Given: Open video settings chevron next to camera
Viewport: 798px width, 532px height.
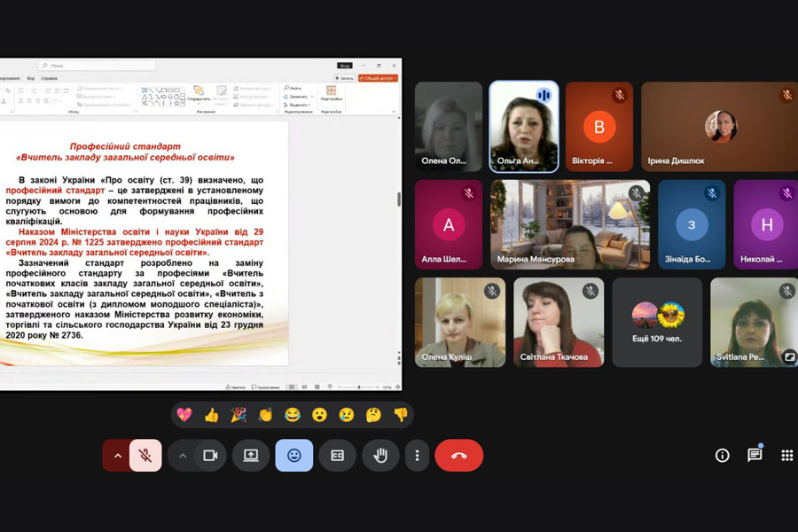Looking at the screenshot, I should (182, 455).
